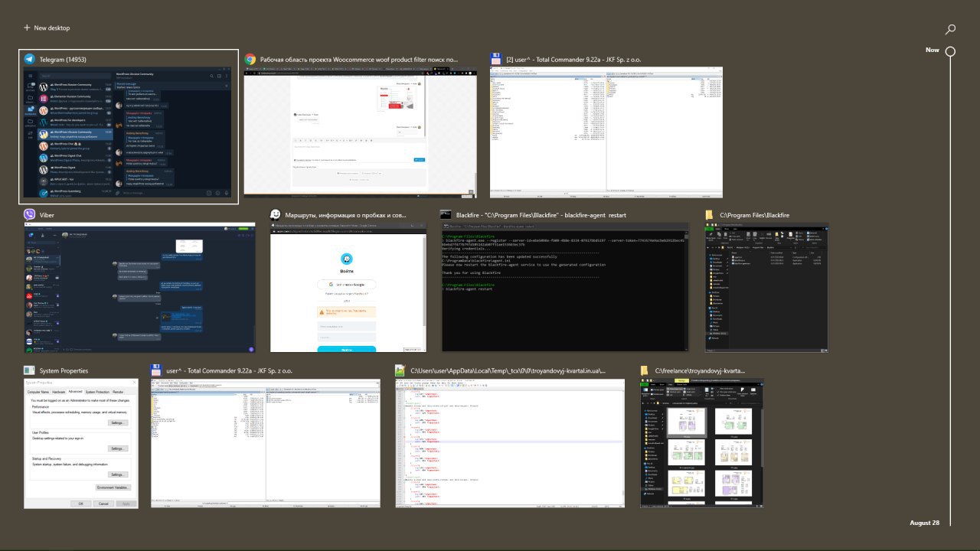
Task: Click the command prompt icon for Blackfire
Action: (x=446, y=215)
